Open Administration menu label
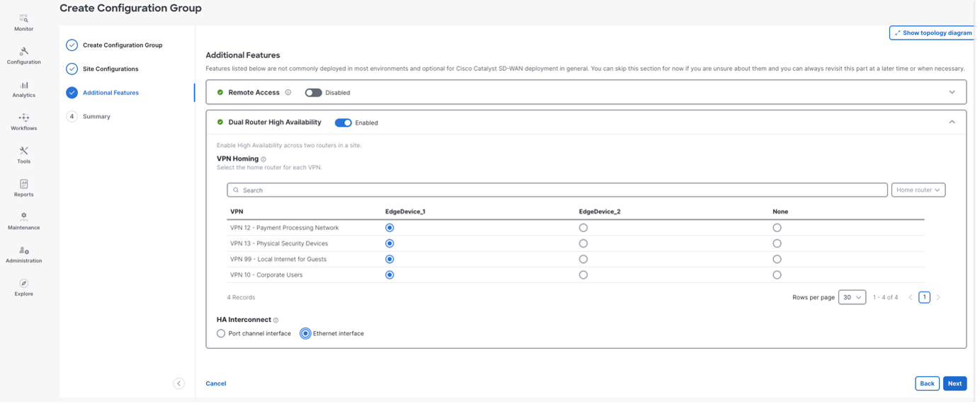The width and height of the screenshot is (980, 404). [x=23, y=261]
